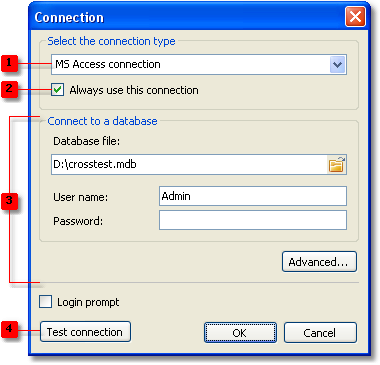Open the MS Access connection combo box
The image size is (380, 365).
[199, 64]
